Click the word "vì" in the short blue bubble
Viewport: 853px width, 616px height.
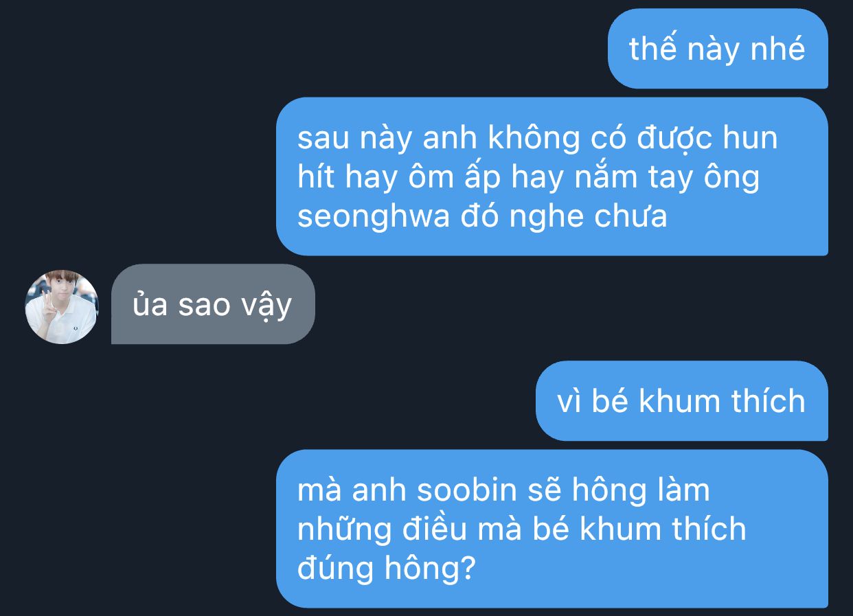(569, 401)
